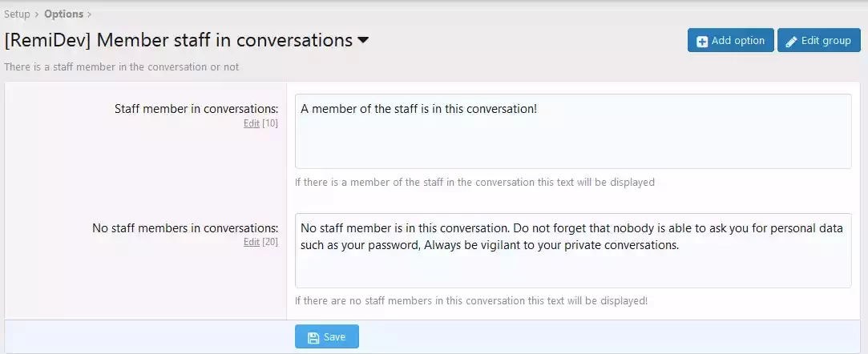This screenshot has height=354, width=868.
Task: Click the display order number [20]
Action: point(270,242)
